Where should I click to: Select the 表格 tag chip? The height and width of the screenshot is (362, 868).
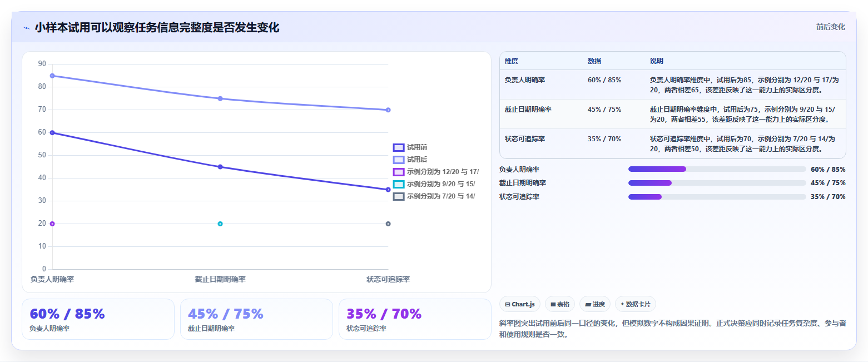560,304
